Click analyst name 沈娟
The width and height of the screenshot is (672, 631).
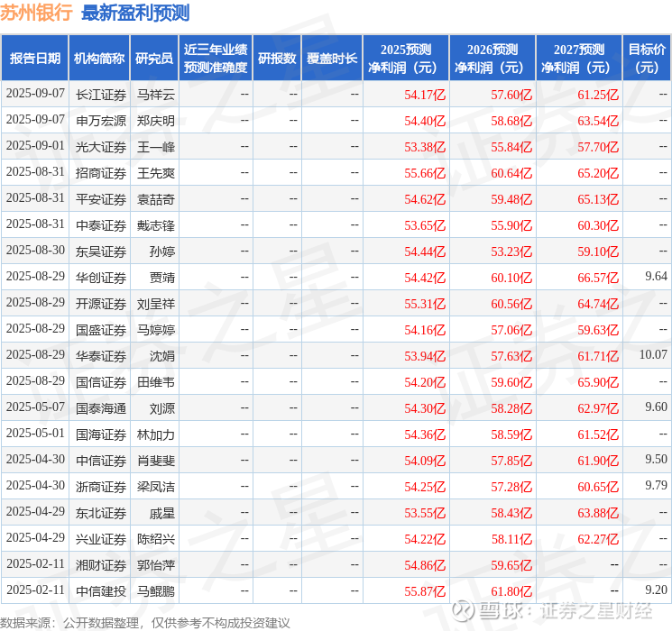coord(162,356)
